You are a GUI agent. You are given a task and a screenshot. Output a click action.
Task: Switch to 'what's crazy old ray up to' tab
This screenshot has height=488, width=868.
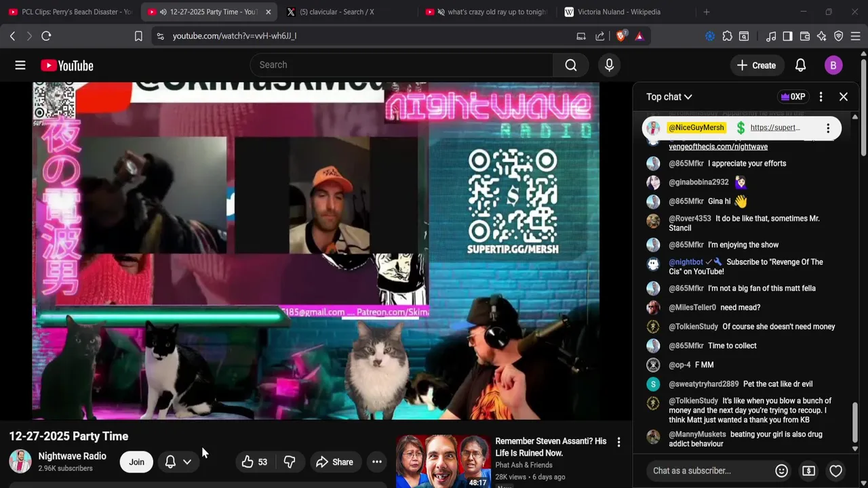pyautogui.click(x=486, y=12)
